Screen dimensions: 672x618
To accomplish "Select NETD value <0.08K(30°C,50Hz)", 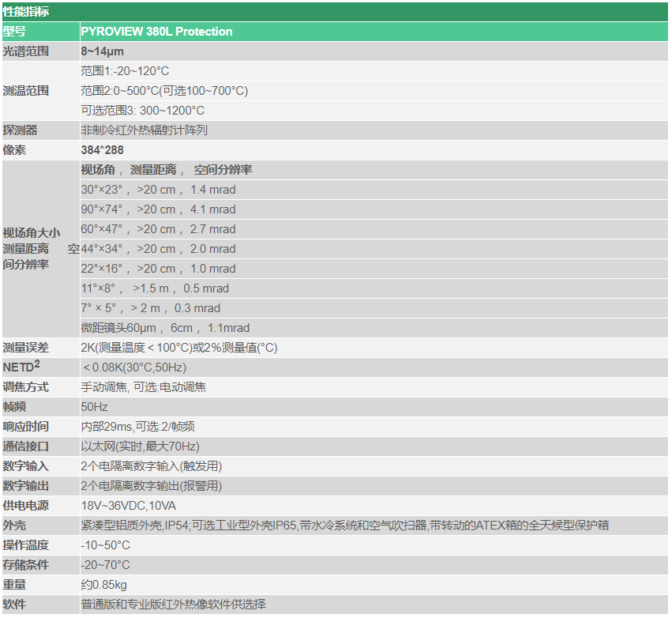I will 135,367.
